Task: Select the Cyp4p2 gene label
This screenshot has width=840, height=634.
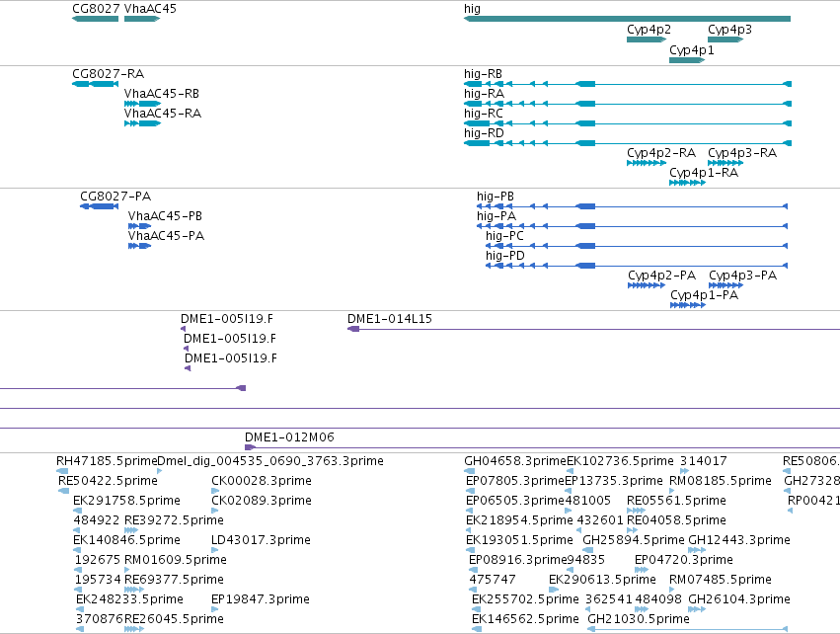Action: pos(649,30)
